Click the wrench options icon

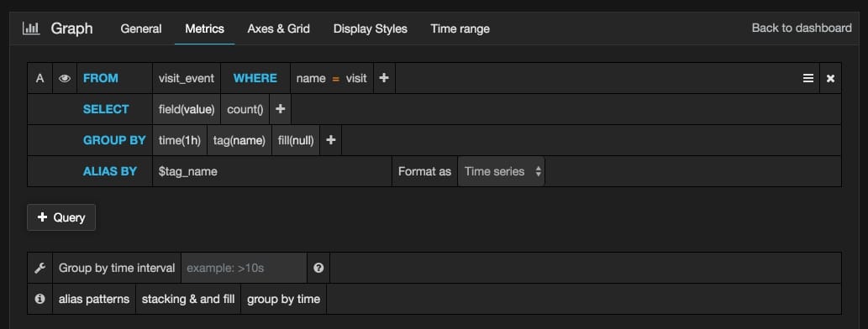click(39, 269)
